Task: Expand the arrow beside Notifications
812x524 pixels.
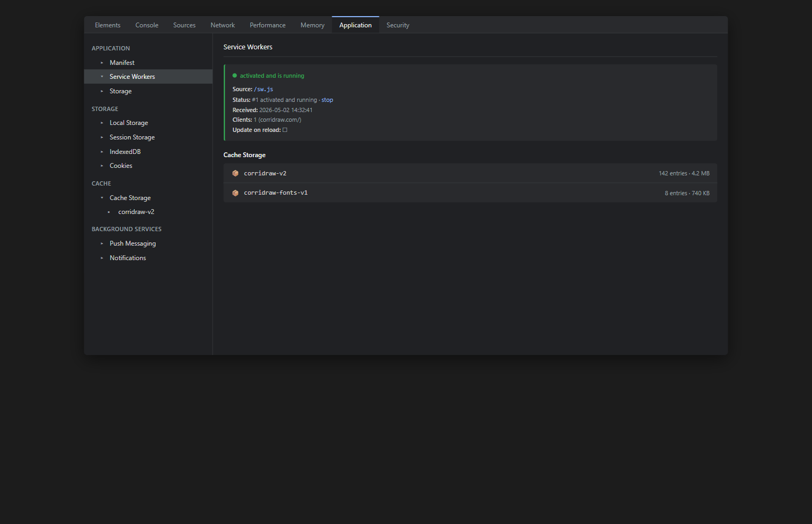Action: (x=102, y=258)
